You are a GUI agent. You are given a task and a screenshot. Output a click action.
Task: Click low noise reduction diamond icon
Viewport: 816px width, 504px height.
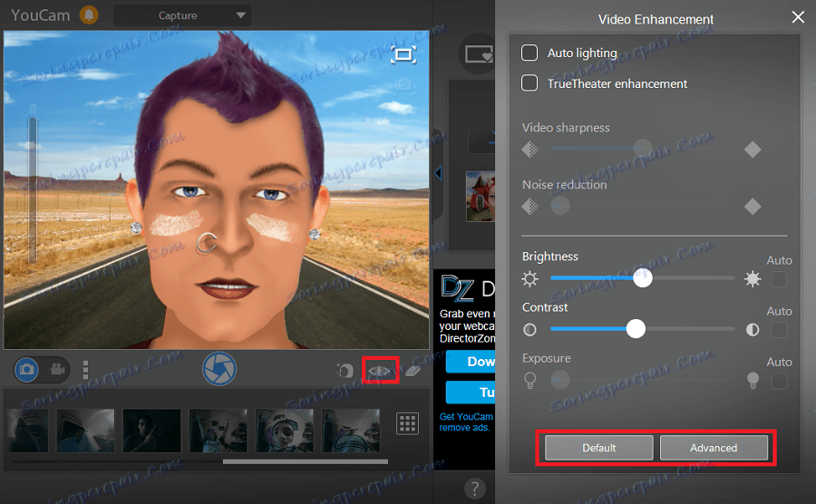[x=529, y=207]
